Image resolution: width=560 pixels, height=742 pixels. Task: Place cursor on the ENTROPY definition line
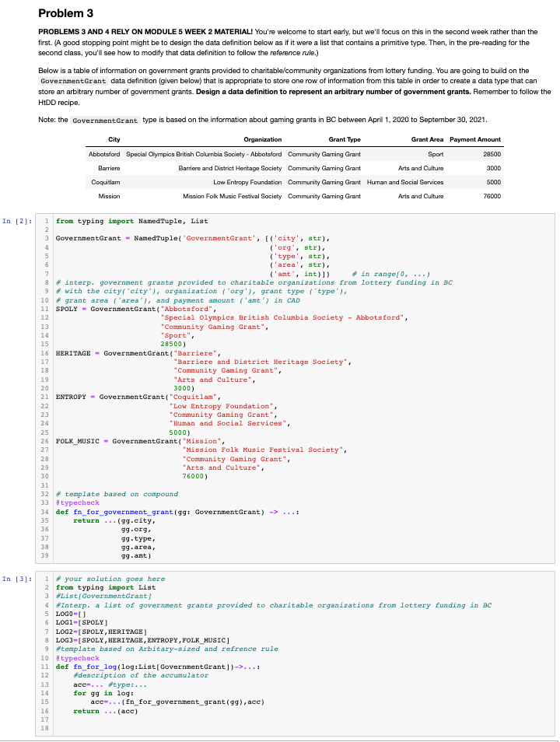138,397
